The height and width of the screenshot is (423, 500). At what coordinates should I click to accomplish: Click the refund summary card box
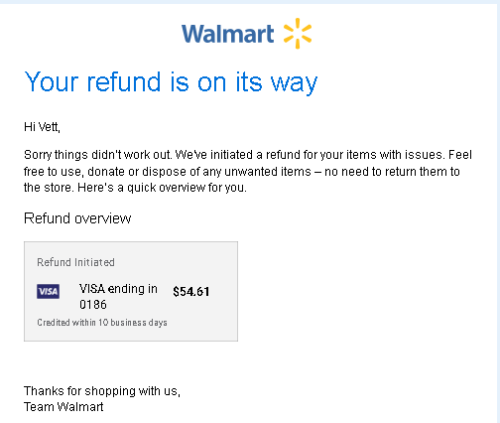(x=131, y=291)
